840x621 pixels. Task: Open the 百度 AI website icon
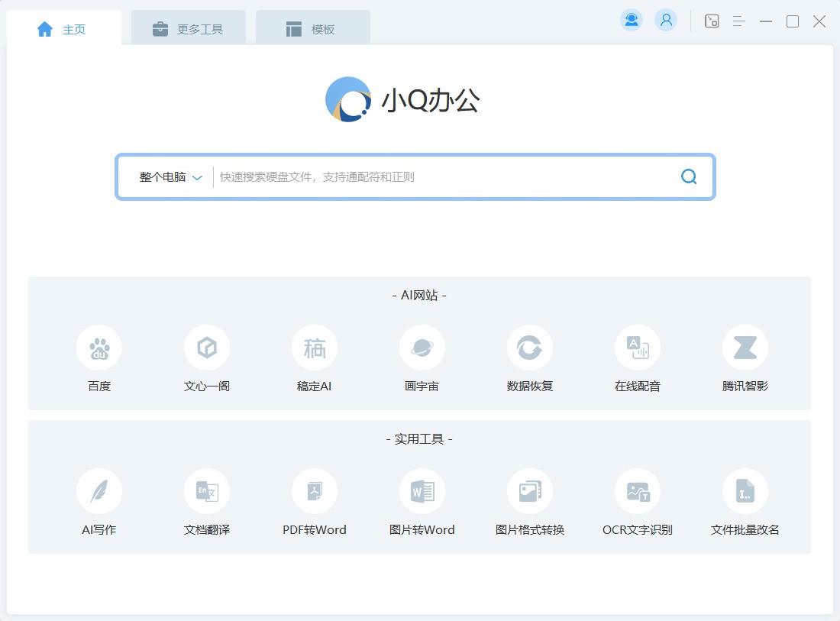tap(99, 348)
